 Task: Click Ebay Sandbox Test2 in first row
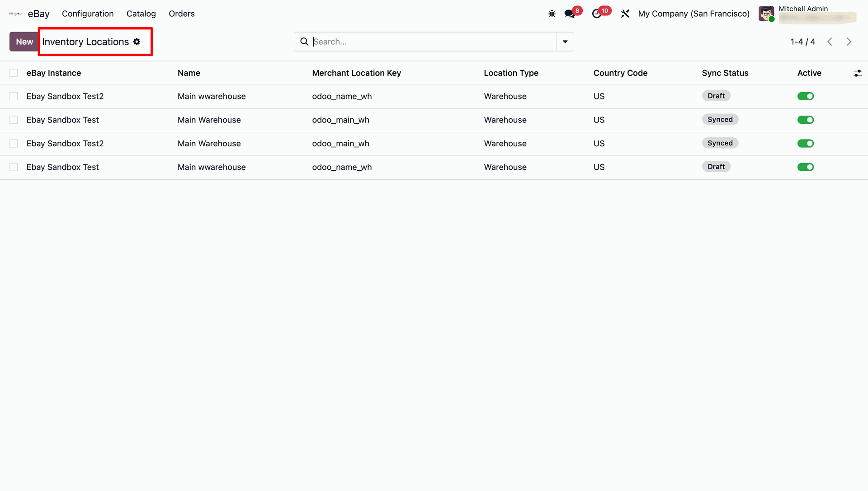[x=65, y=96]
